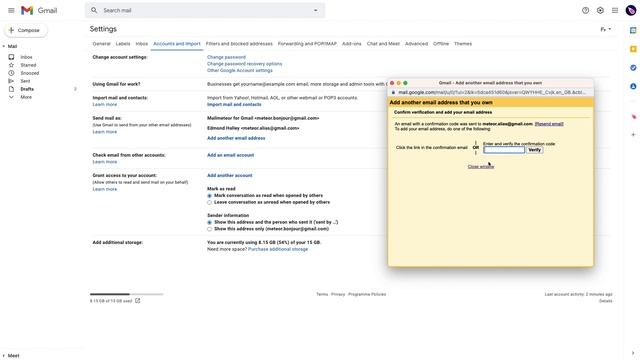Switch to the Labels tab

(123, 44)
